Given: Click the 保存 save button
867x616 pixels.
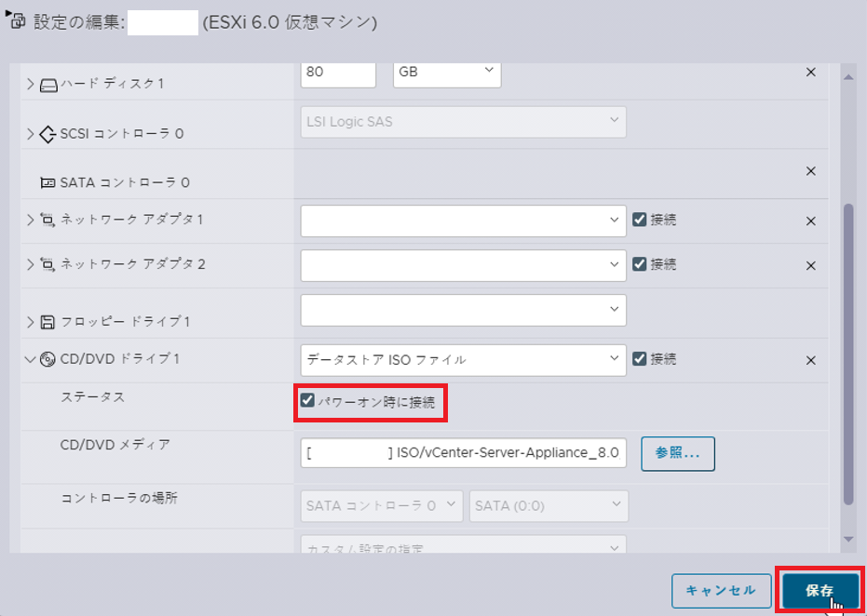Looking at the screenshot, I should 820,591.
